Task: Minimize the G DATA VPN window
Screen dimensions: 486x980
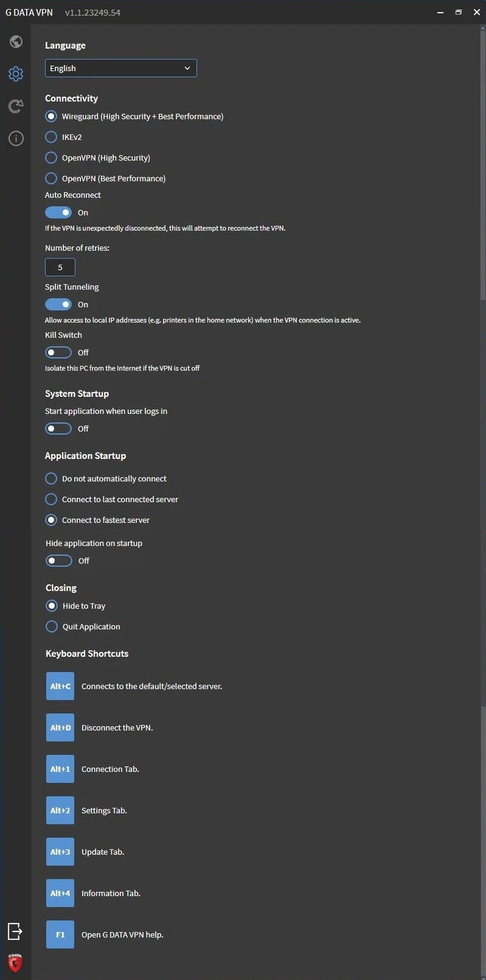Action: click(x=440, y=12)
